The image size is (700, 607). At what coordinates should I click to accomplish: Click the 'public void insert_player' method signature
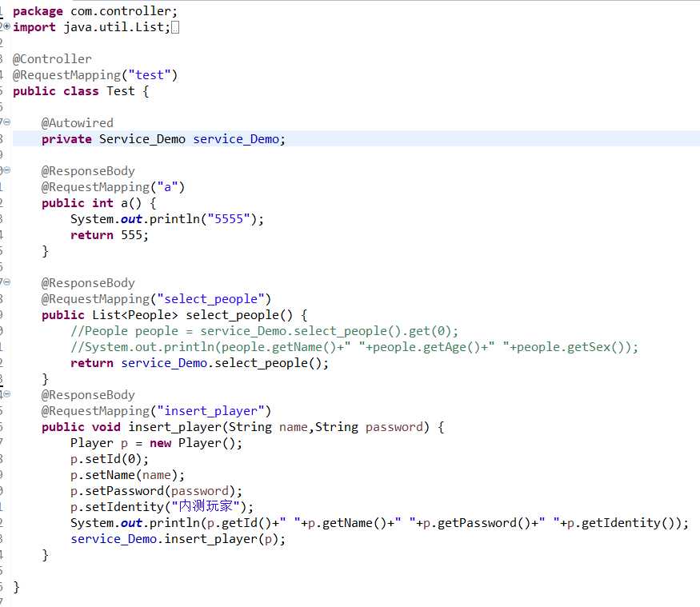[243, 427]
